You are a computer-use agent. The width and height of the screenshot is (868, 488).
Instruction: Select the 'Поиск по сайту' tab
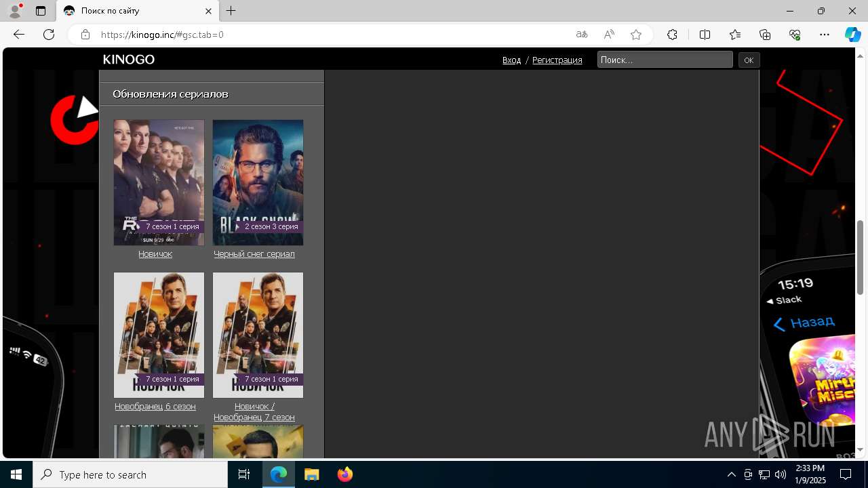138,11
